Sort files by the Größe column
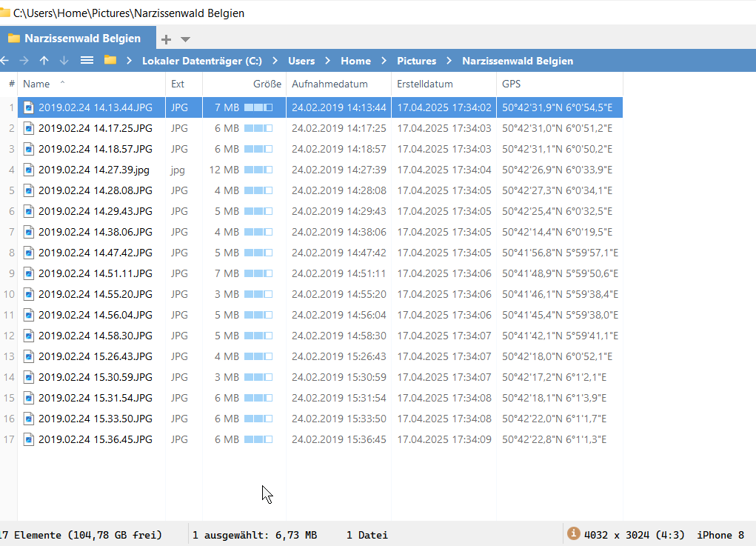Image resolution: width=756 pixels, height=546 pixels. 267,84
